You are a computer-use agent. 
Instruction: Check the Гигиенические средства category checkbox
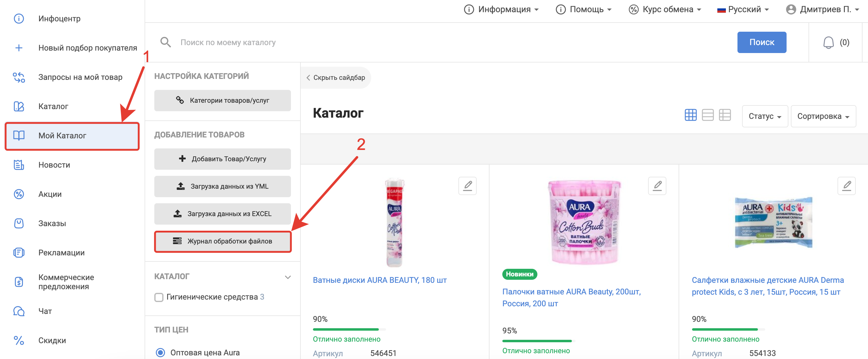pos(159,297)
